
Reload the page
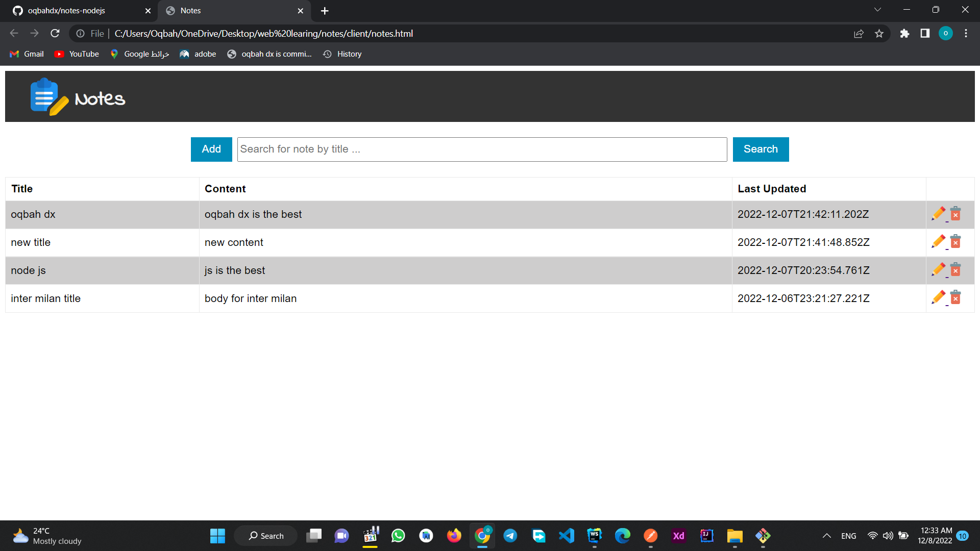[55, 33]
